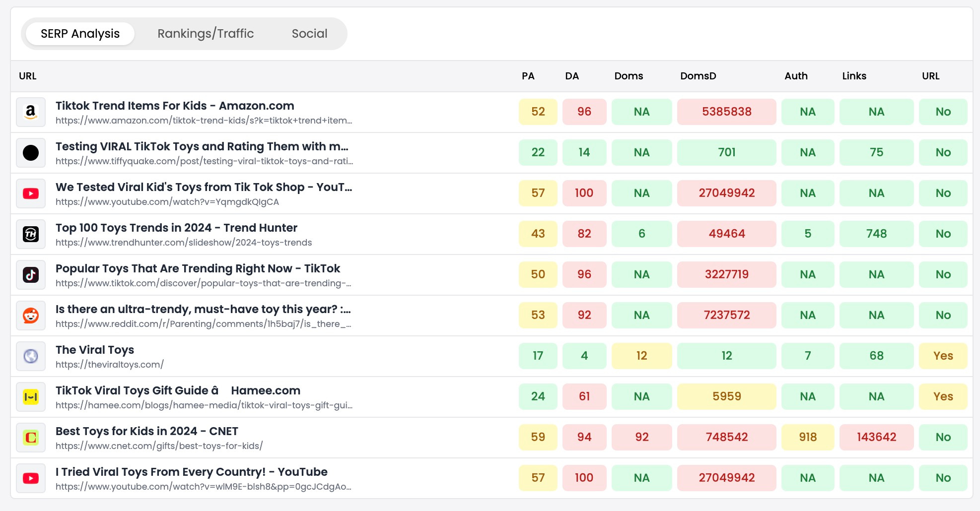Open the Rankings/Traffic tab
The image size is (980, 511).
(206, 34)
